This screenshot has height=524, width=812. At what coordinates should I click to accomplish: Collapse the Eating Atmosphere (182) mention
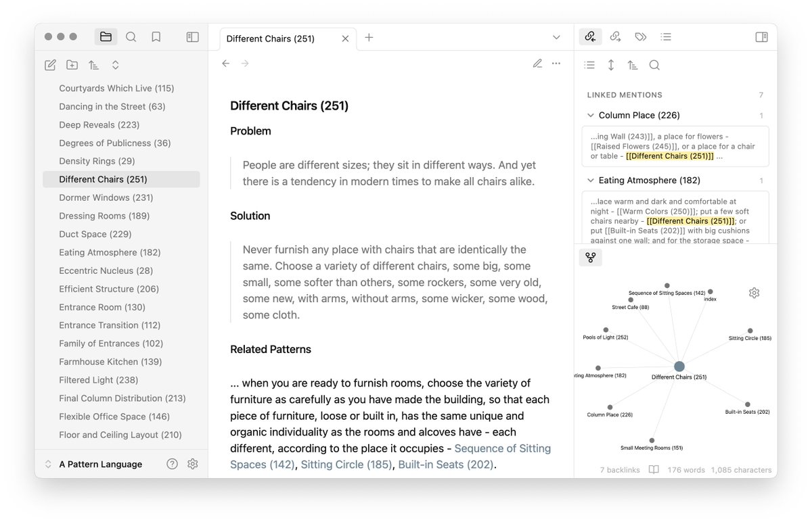591,181
